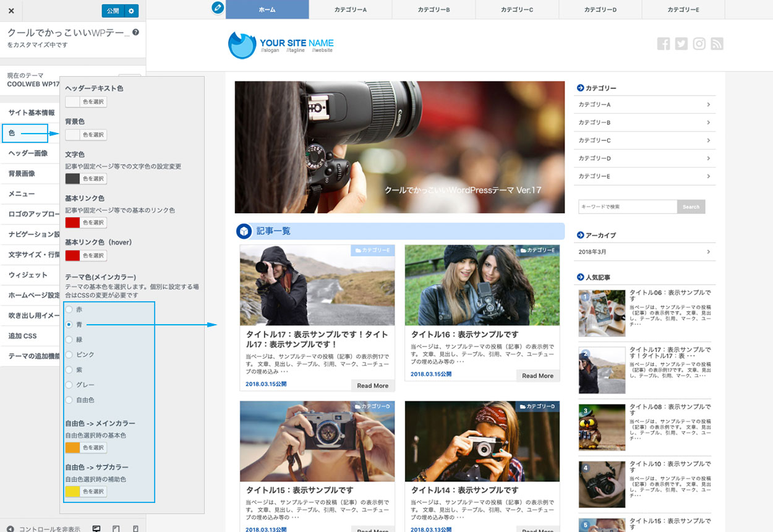Click Read More on タイトル16 card

pyautogui.click(x=537, y=375)
